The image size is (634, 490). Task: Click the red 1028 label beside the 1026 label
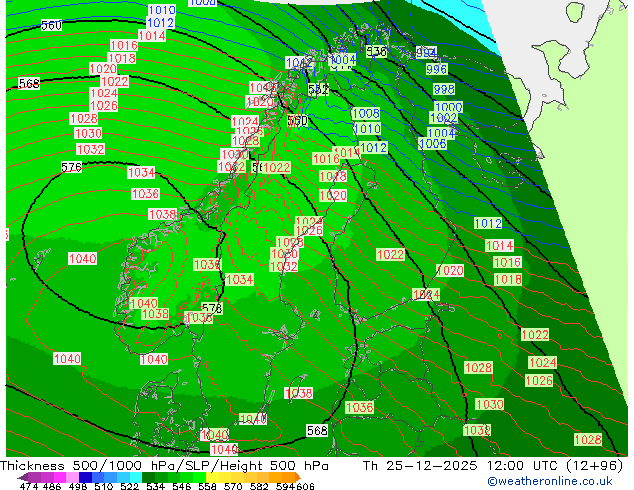(x=84, y=119)
